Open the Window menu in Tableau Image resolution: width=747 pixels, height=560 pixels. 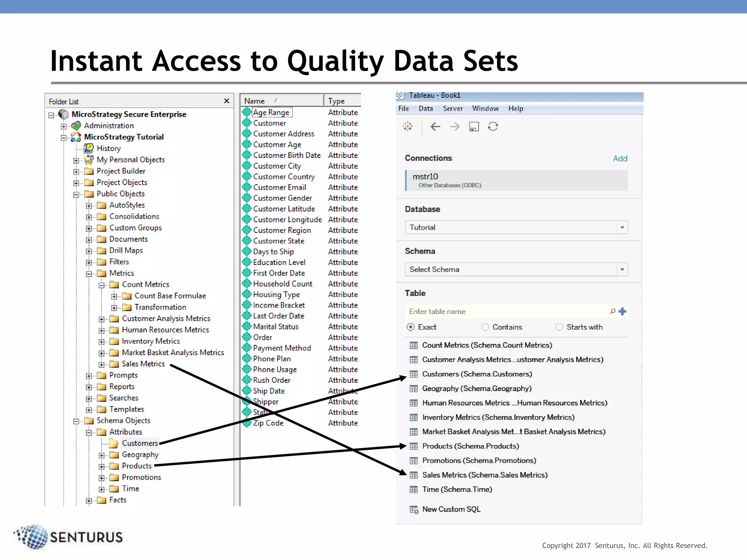[x=485, y=109]
